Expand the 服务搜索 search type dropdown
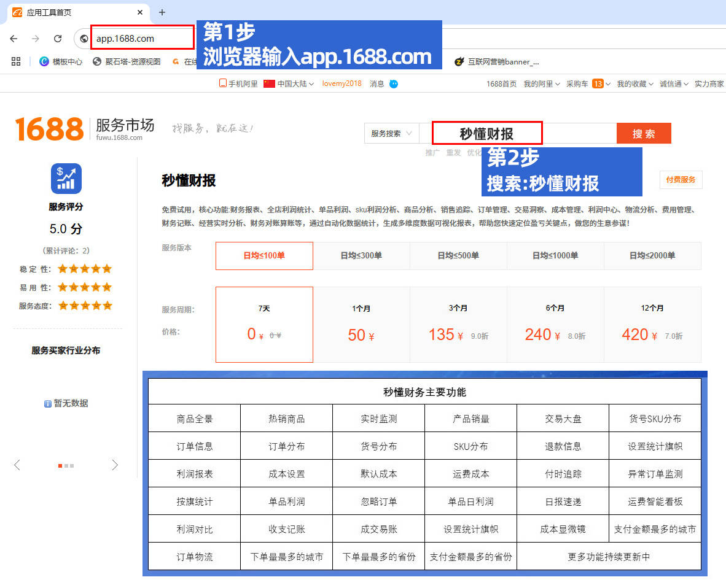 [x=392, y=133]
